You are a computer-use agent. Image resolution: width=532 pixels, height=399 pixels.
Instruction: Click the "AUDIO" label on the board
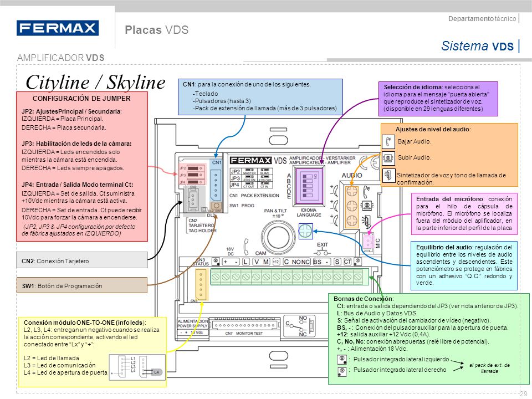[351, 176]
